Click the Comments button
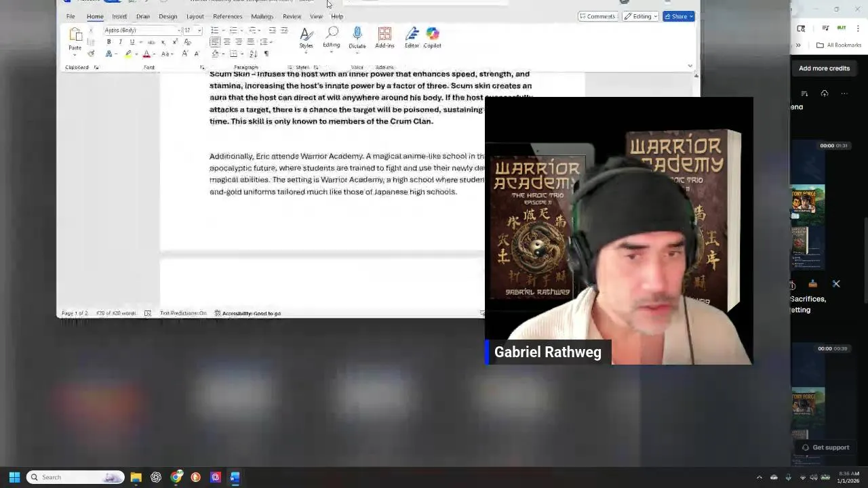Image resolution: width=868 pixels, height=488 pixels. (597, 16)
